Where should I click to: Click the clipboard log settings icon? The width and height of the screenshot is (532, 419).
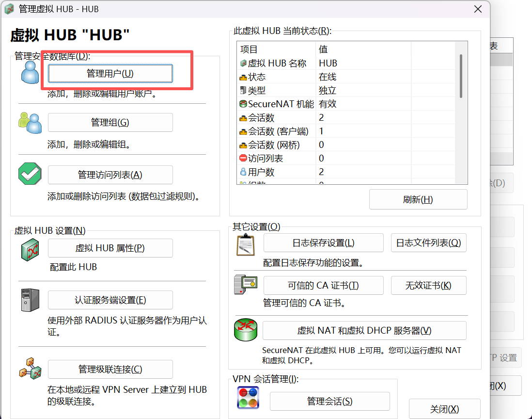tap(246, 244)
